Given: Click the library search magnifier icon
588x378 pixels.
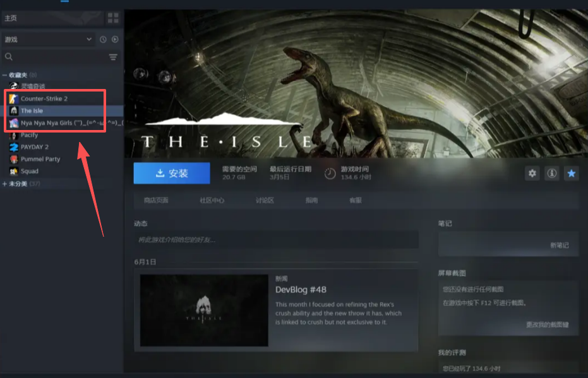Looking at the screenshot, I should 9,57.
